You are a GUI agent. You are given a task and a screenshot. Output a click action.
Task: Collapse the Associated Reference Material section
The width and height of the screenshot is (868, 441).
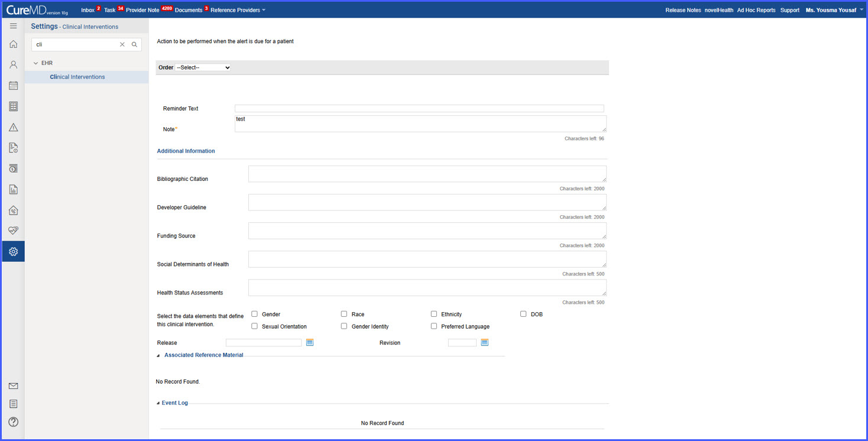tap(158, 355)
